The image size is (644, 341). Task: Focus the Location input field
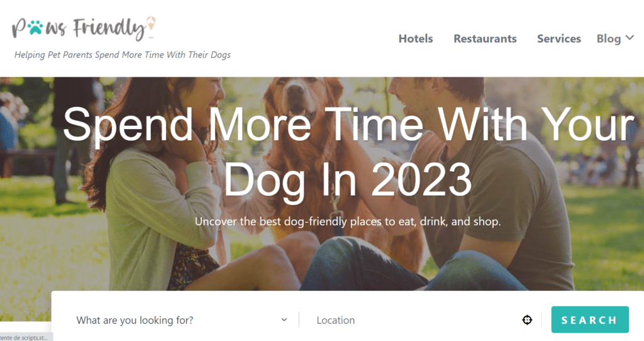(x=415, y=320)
